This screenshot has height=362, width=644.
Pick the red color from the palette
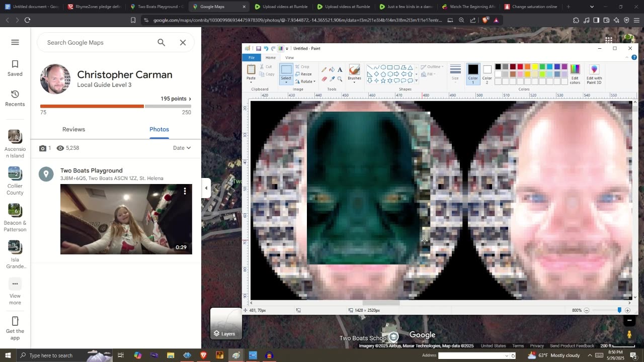coord(520,67)
